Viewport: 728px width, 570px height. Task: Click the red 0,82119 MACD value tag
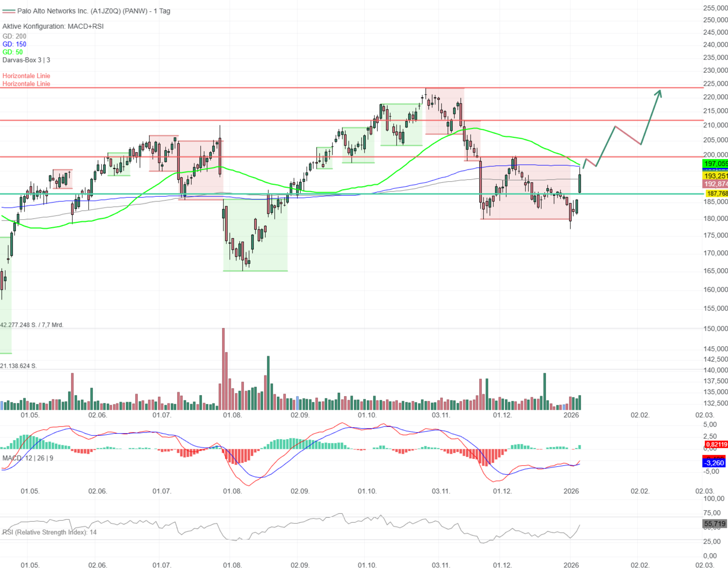click(716, 445)
